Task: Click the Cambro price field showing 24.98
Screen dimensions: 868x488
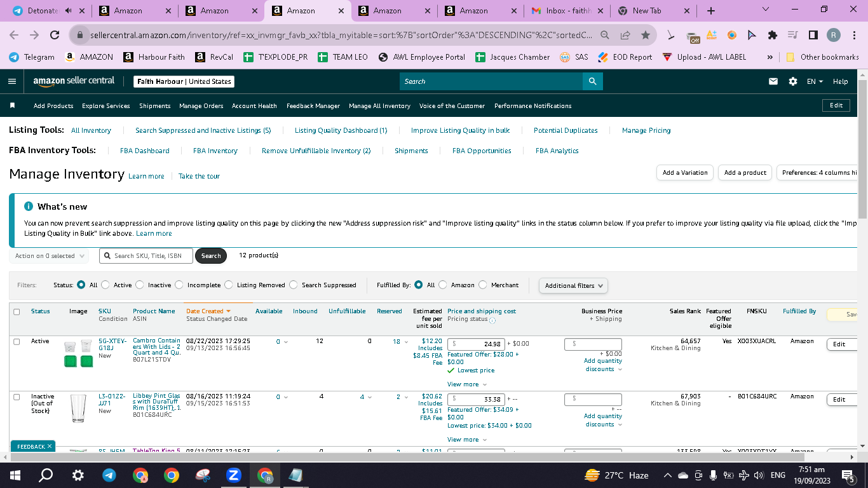Action: [476, 344]
